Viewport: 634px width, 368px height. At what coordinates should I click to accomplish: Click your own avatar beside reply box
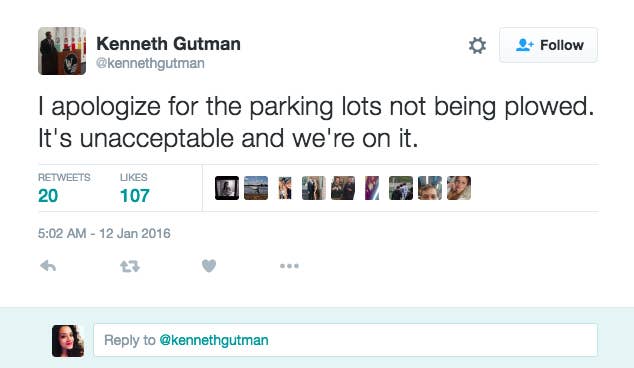coord(68,341)
